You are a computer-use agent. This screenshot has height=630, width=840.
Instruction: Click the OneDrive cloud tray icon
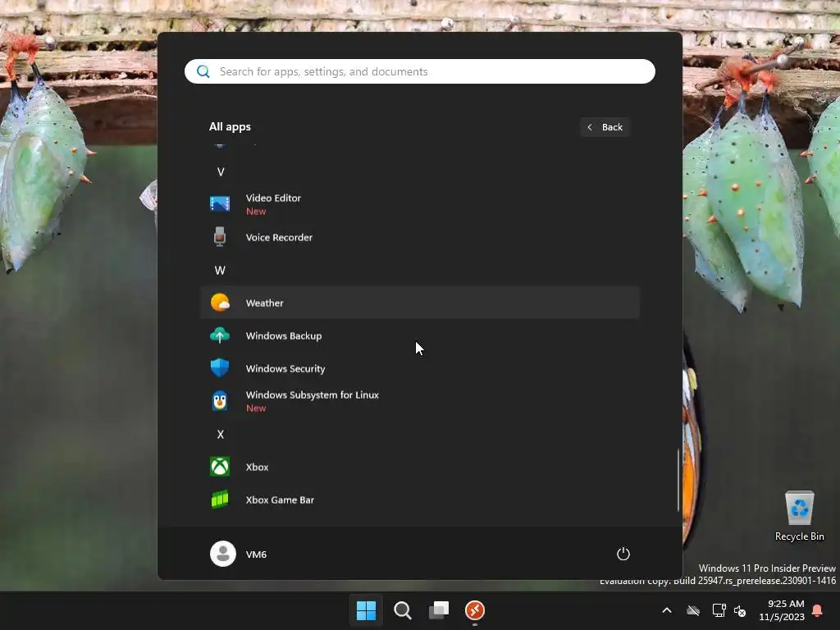[x=693, y=610]
